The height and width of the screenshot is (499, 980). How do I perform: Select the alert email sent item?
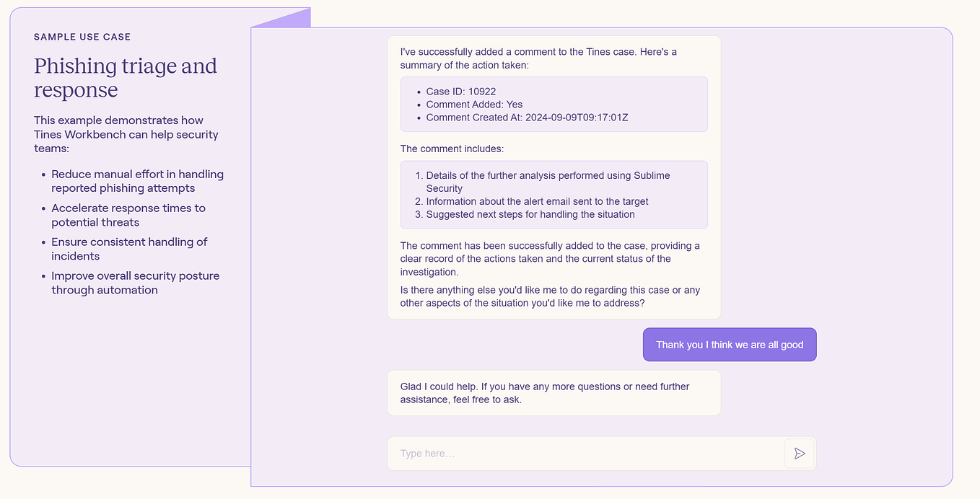tap(532, 201)
